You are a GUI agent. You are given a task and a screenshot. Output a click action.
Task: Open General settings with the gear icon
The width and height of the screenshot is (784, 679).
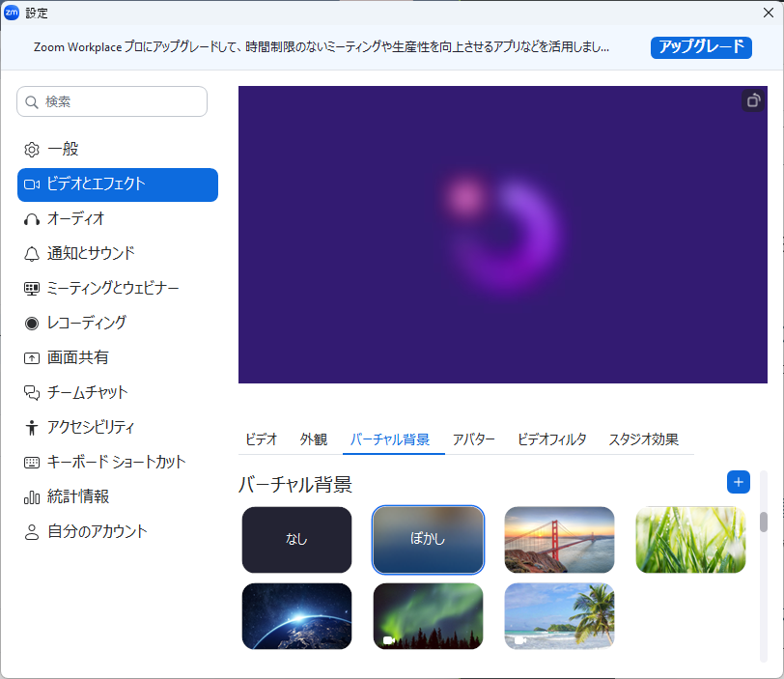click(x=32, y=150)
